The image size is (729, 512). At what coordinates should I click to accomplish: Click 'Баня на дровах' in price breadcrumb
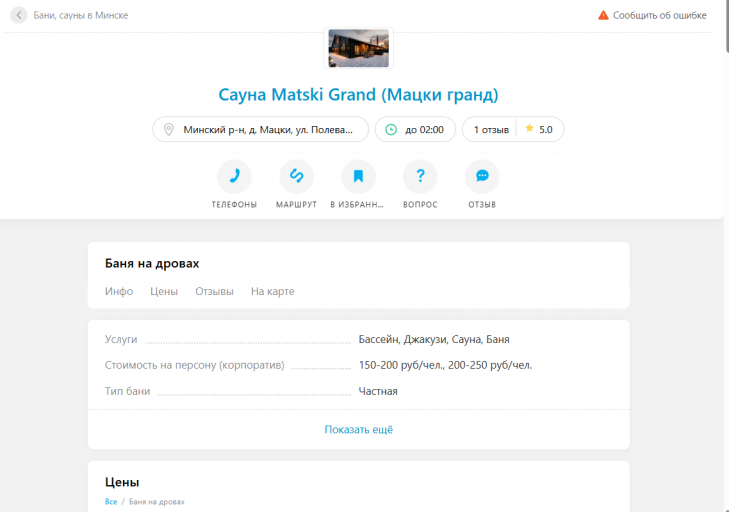click(x=157, y=502)
